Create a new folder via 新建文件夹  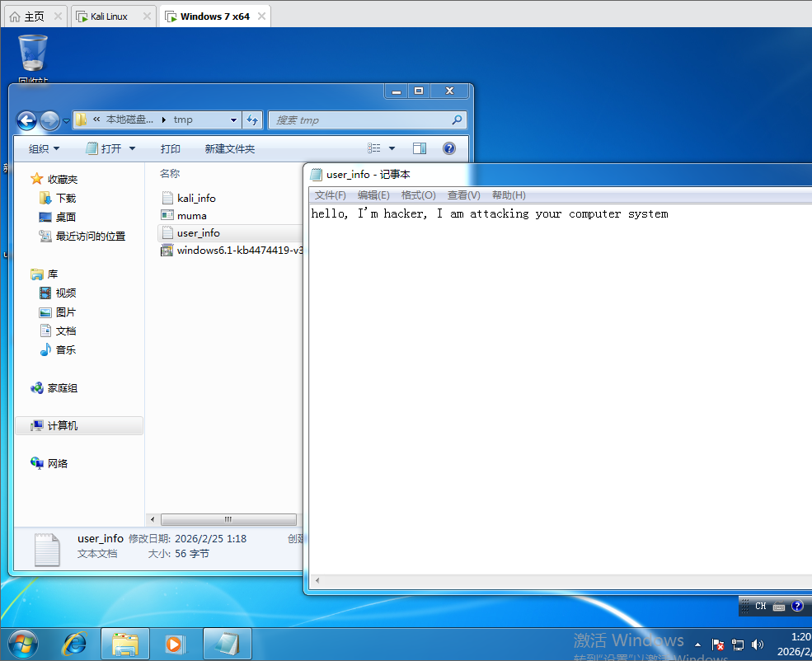point(230,149)
